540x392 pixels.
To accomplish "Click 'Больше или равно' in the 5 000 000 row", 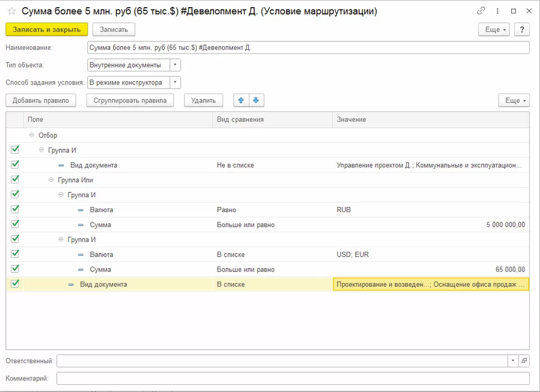I will point(273,225).
